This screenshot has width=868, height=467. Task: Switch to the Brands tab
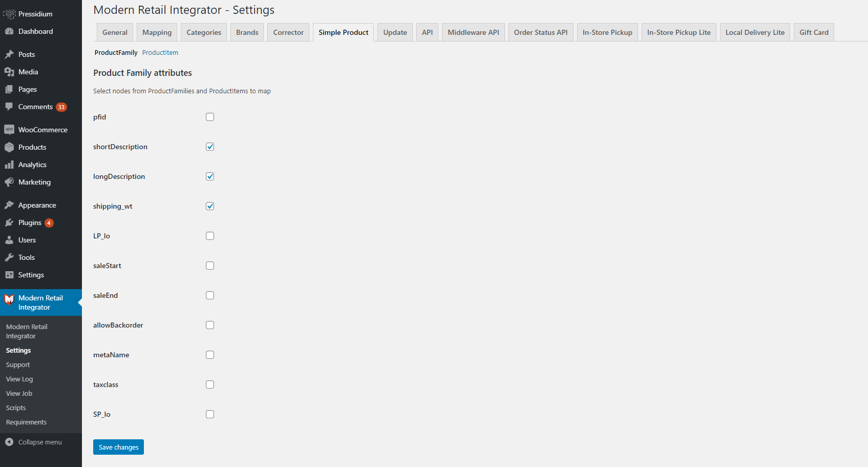point(247,32)
